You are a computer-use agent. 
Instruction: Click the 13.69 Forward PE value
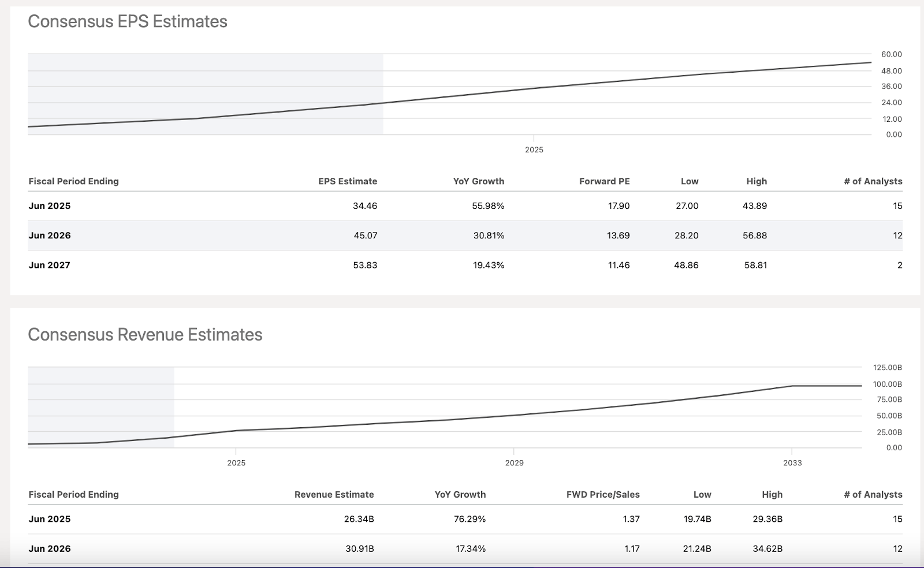(618, 236)
